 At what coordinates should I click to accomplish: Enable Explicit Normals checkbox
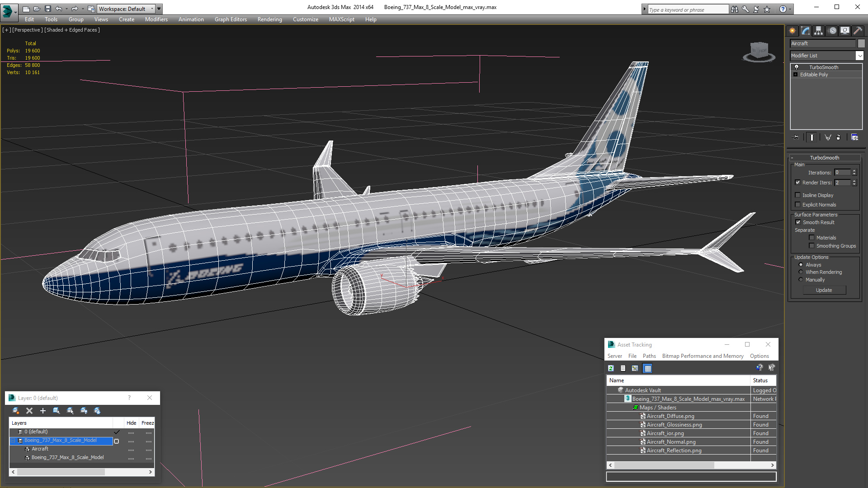point(798,205)
